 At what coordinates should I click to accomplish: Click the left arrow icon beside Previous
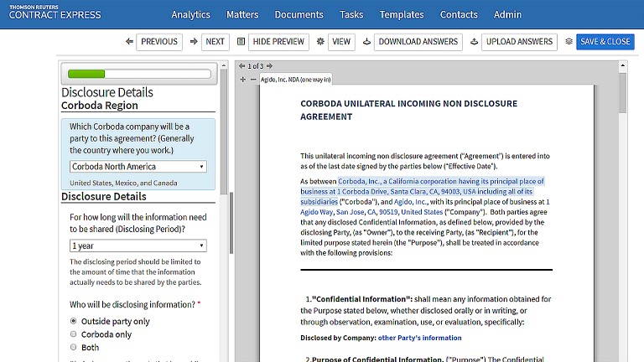[x=129, y=42]
